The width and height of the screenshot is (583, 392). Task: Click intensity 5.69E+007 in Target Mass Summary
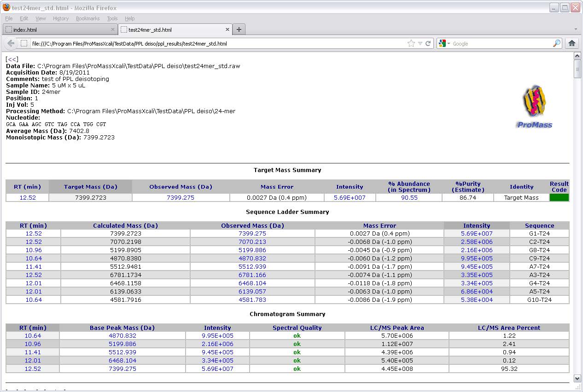click(x=350, y=197)
